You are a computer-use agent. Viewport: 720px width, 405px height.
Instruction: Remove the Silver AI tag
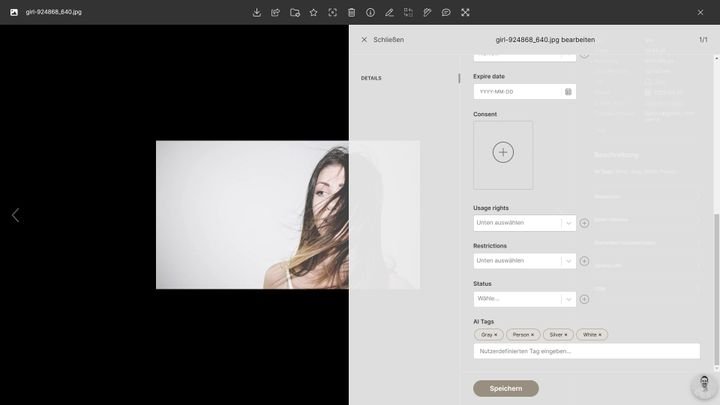(566, 335)
